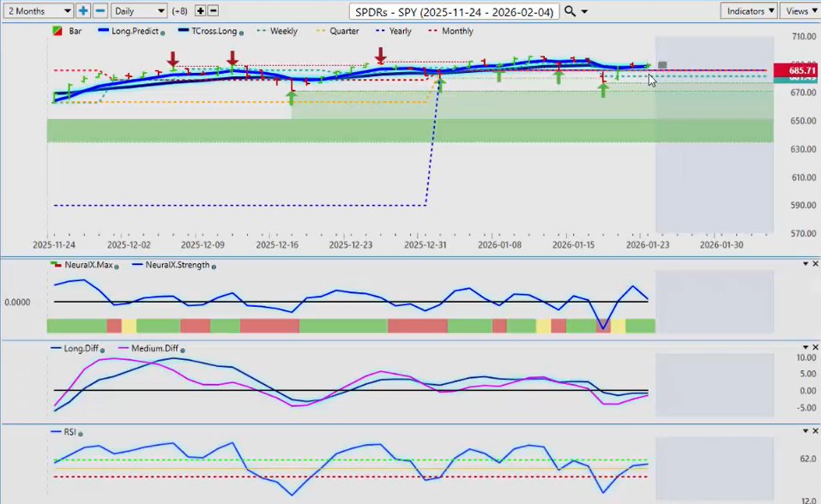Click the Weekly legend label
Viewport: 821px width, 504px height.
[x=283, y=31]
